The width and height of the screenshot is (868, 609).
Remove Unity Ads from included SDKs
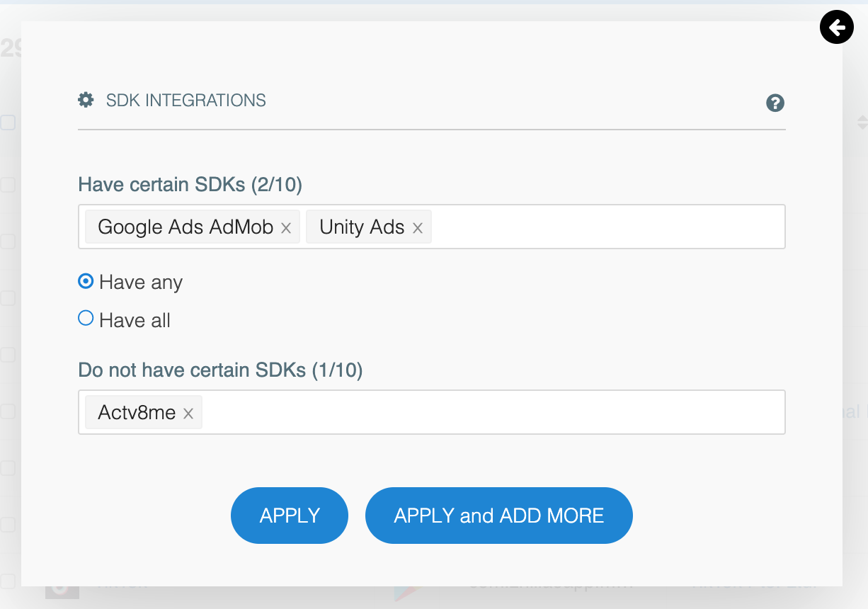point(418,227)
